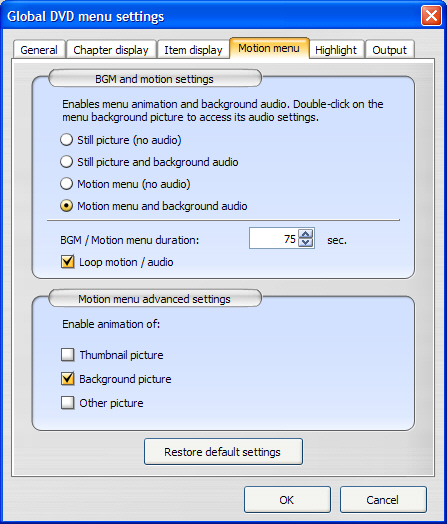The image size is (447, 524).
Task: Choose Motion menu (no audio) radio
Action: (x=66, y=184)
